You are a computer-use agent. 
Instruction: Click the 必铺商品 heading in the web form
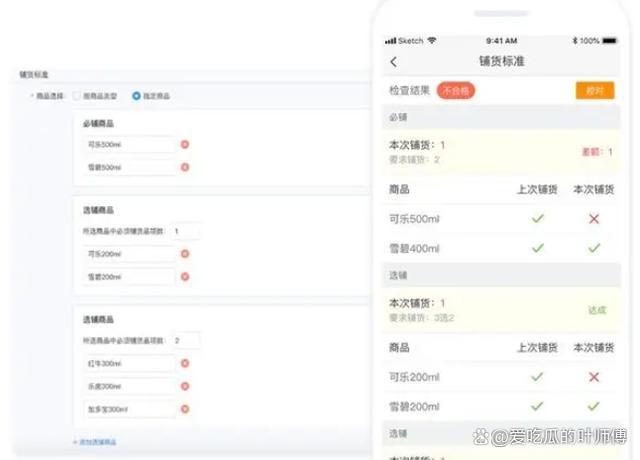tap(98, 123)
